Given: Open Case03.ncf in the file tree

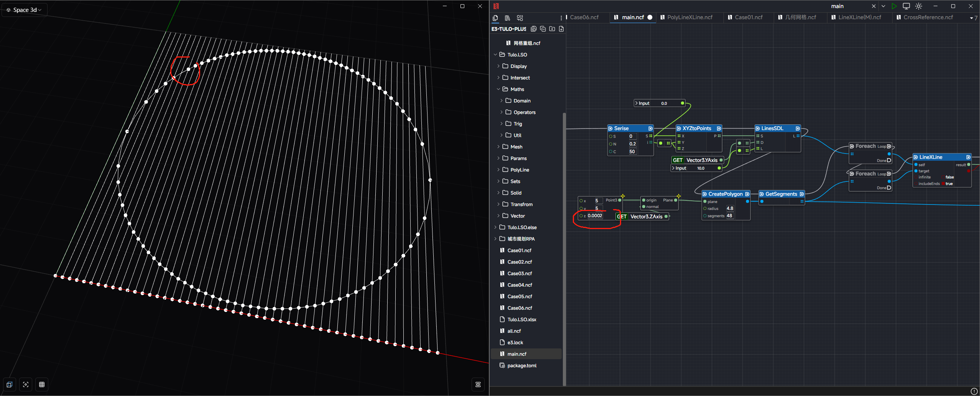Looking at the screenshot, I should [x=520, y=273].
